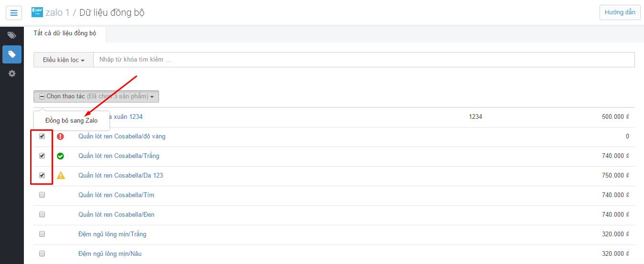Uncheck the Cosabella/Trắng product checkbox

pyautogui.click(x=42, y=156)
